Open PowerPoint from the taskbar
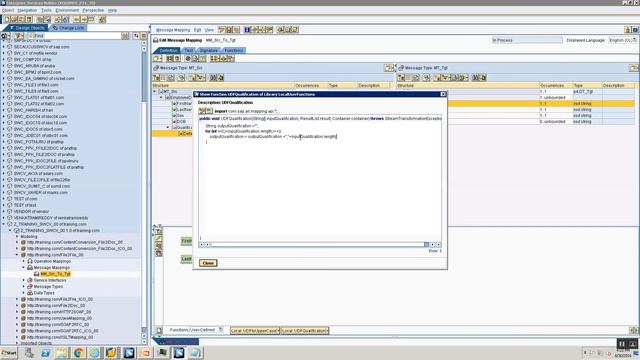The image size is (640, 360). (146, 353)
